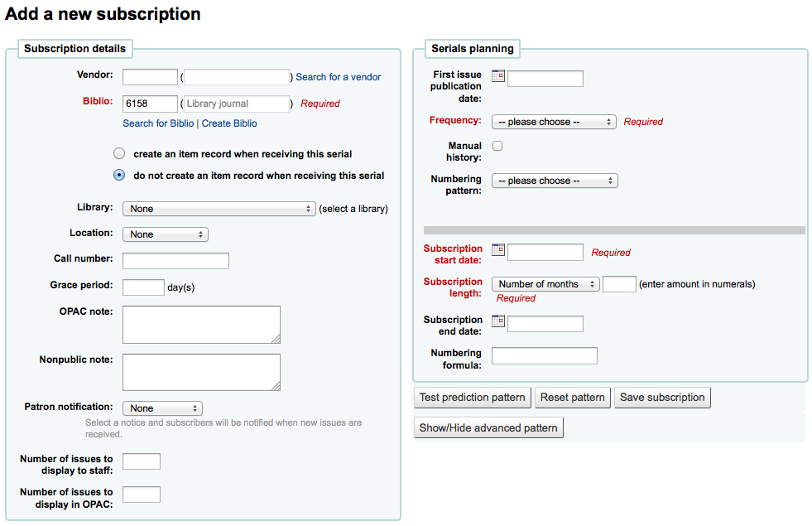Click Show/Hide advanced pattern button

[488, 428]
